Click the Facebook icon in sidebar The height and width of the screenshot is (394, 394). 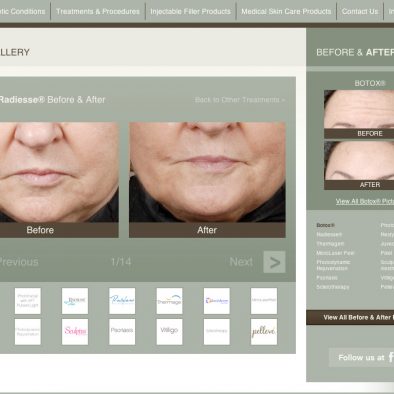[391, 357]
